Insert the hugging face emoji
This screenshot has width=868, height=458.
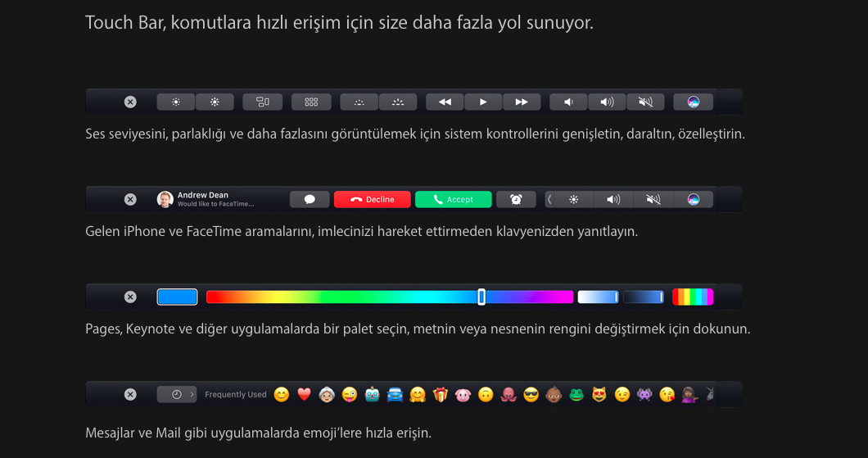pos(418,394)
